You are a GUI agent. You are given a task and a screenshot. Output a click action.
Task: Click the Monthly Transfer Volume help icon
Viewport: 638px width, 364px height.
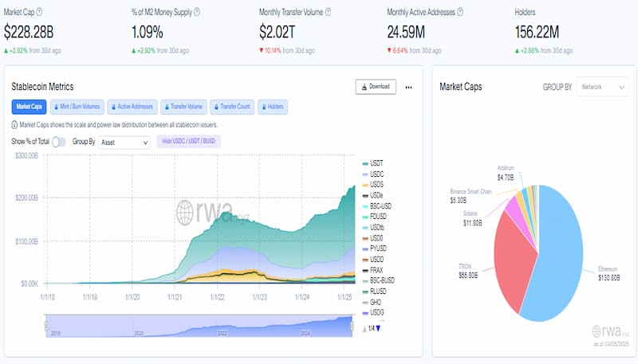point(328,12)
